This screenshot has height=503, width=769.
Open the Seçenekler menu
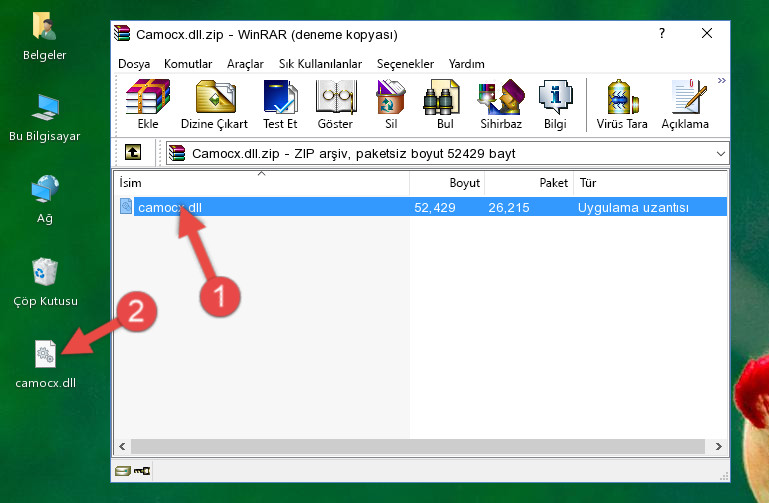pyautogui.click(x=405, y=64)
